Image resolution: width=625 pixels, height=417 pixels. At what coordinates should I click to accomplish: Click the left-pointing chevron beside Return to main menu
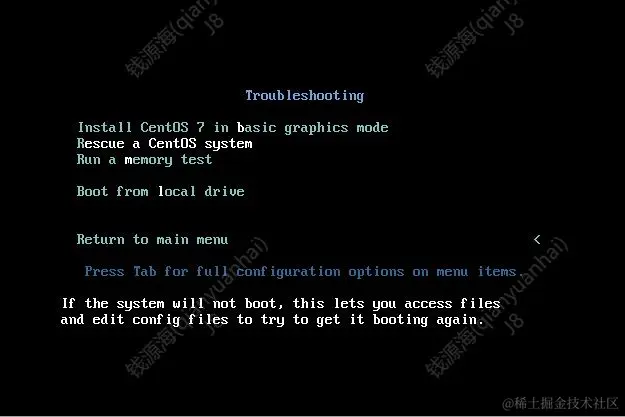click(537, 240)
